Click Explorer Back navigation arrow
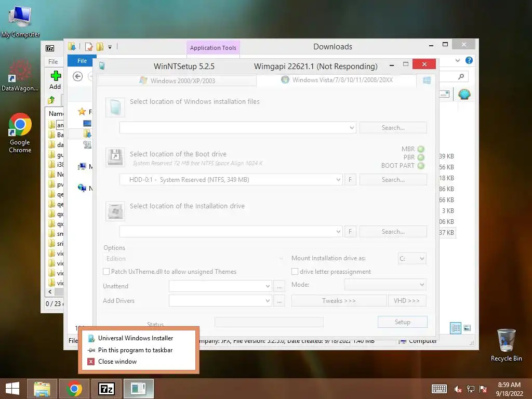532x399 pixels. 78,77
